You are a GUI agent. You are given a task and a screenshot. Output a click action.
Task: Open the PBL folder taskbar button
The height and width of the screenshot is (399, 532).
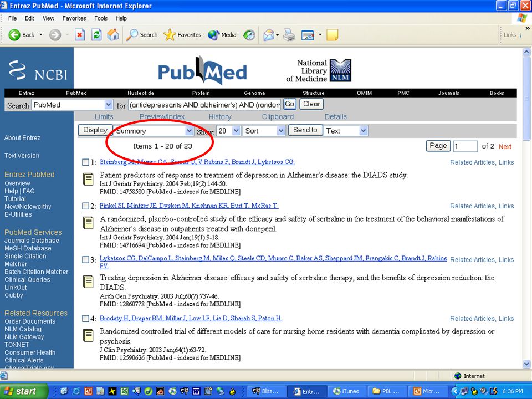click(x=387, y=391)
